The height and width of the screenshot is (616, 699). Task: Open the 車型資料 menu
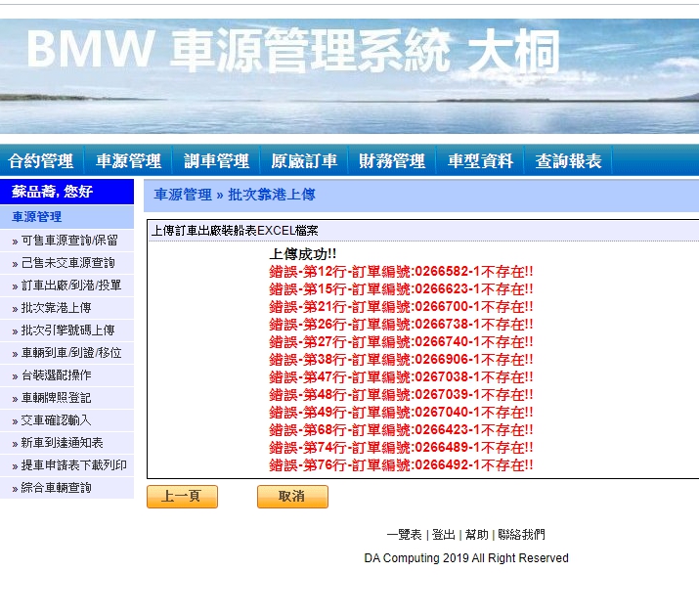pos(480,161)
